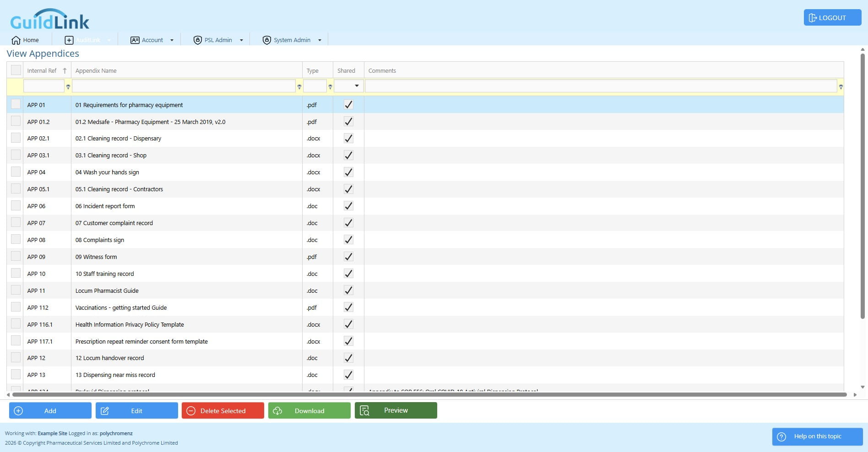Click the pencil icon on Edit
This screenshot has height=452, width=868.
pos(105,411)
